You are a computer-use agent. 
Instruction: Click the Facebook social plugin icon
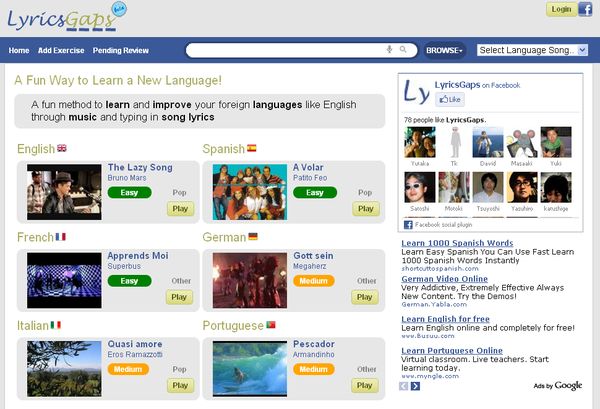(x=408, y=225)
